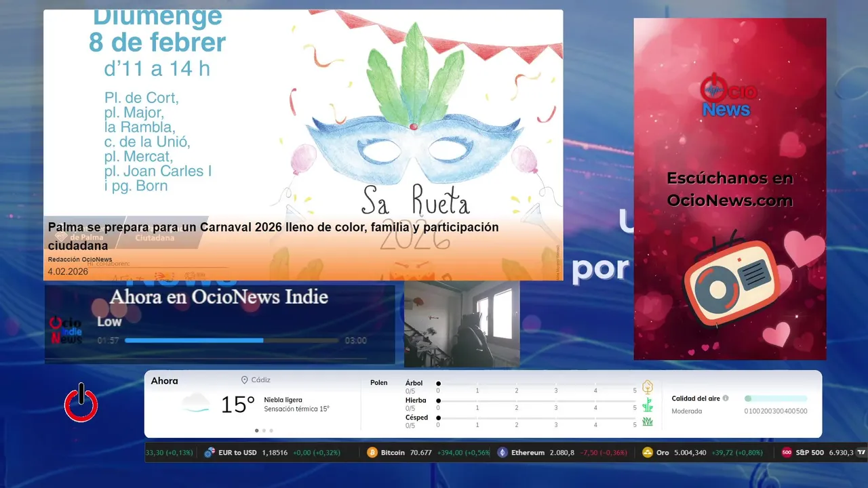Click the 15° temperature reading
This screenshot has height=488, width=868.
pos(238,405)
